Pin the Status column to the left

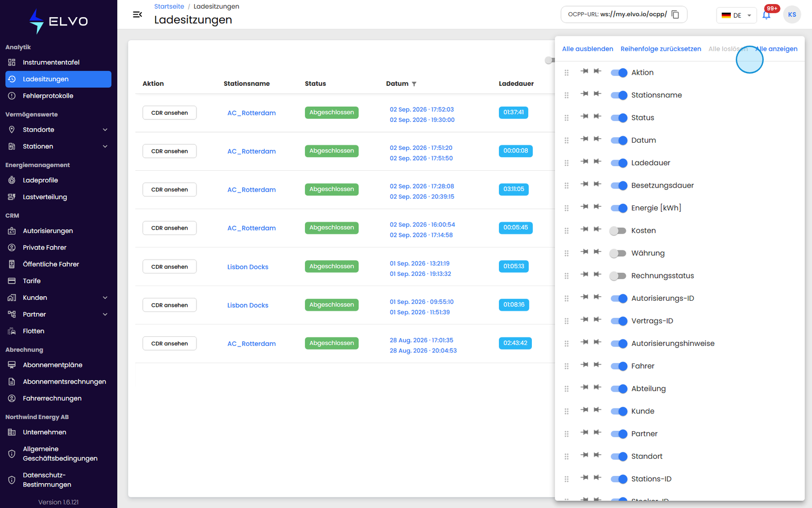coord(584,116)
